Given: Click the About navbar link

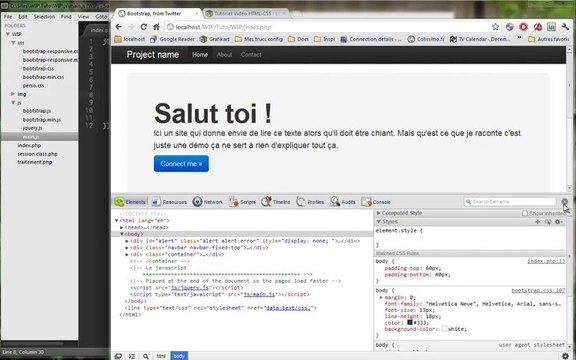Looking at the screenshot, I should [x=224, y=55].
